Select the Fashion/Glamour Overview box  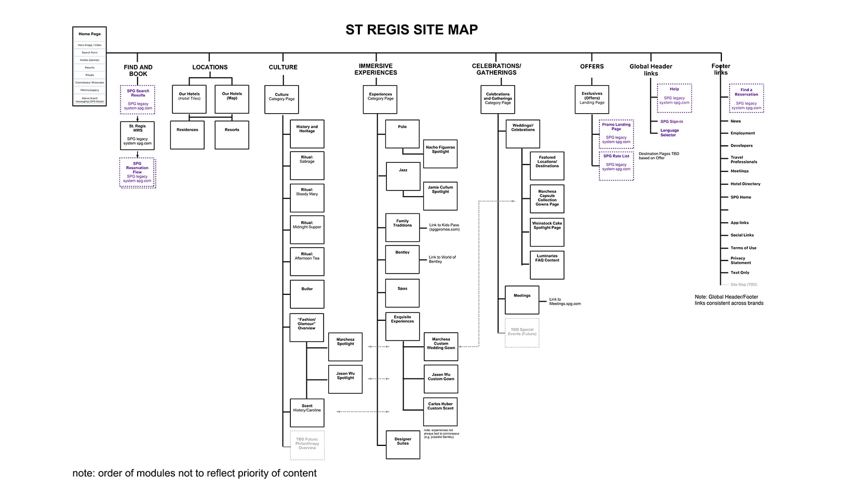(x=306, y=328)
